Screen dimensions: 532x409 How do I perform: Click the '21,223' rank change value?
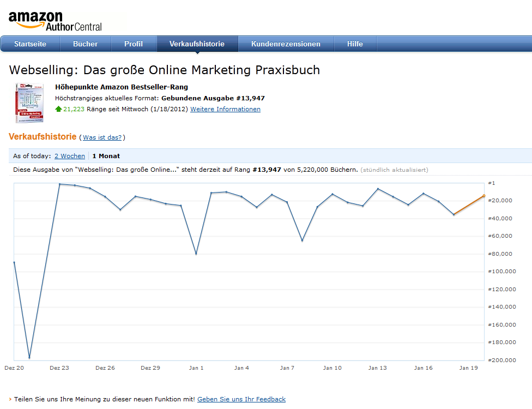pos(74,109)
